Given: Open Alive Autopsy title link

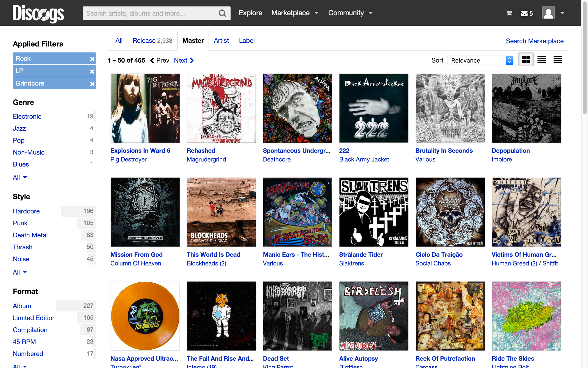Looking at the screenshot, I should [x=358, y=359].
